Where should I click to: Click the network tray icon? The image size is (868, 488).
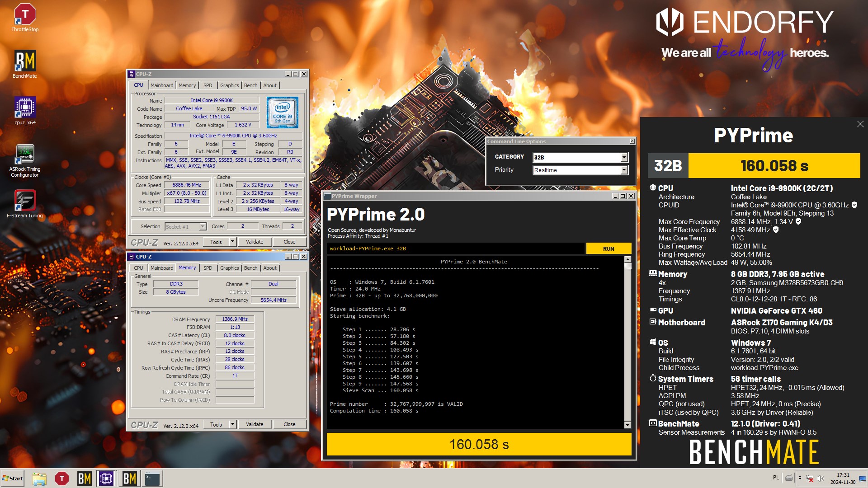[x=810, y=478]
